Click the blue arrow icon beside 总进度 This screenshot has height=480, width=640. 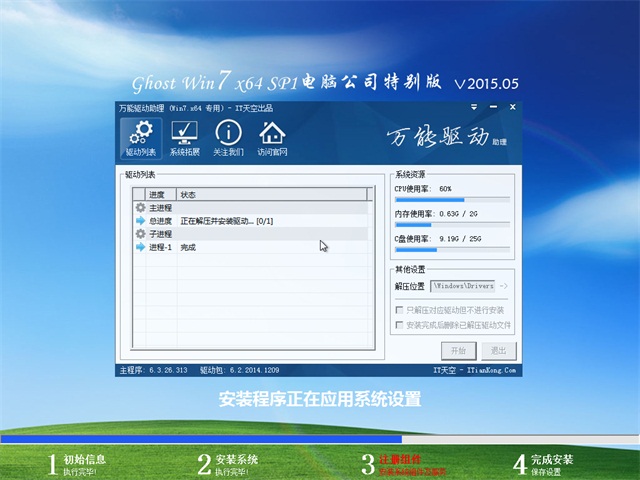[140, 220]
